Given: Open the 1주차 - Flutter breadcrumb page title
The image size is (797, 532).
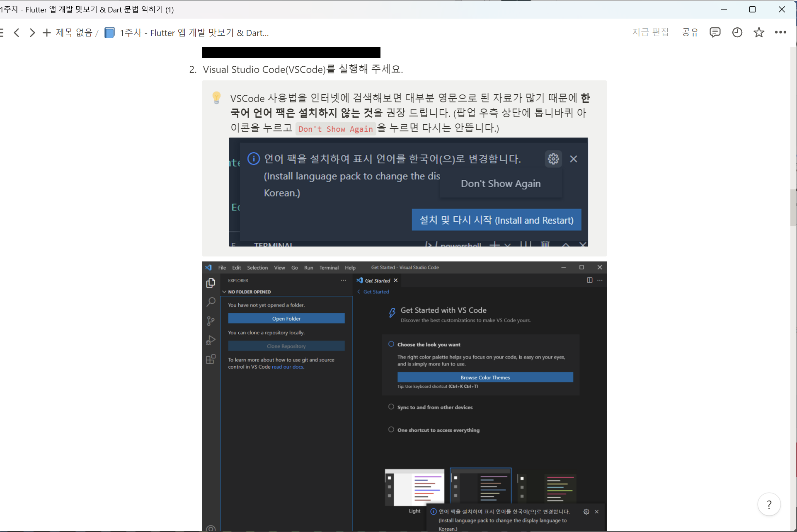Looking at the screenshot, I should click(194, 33).
